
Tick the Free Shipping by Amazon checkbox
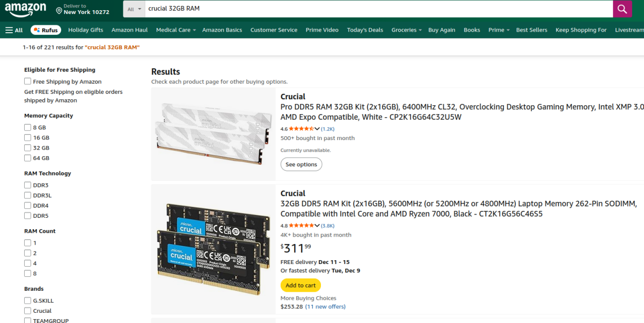coord(27,82)
